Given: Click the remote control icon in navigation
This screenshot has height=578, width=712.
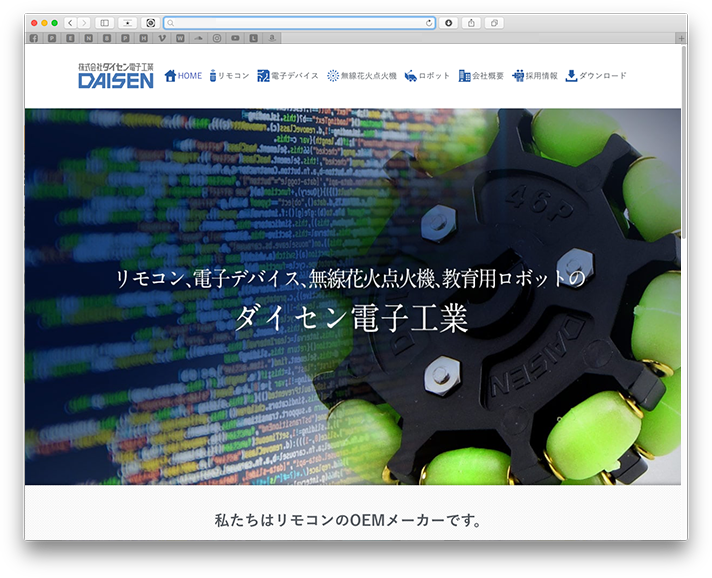Looking at the screenshot, I should [213, 76].
